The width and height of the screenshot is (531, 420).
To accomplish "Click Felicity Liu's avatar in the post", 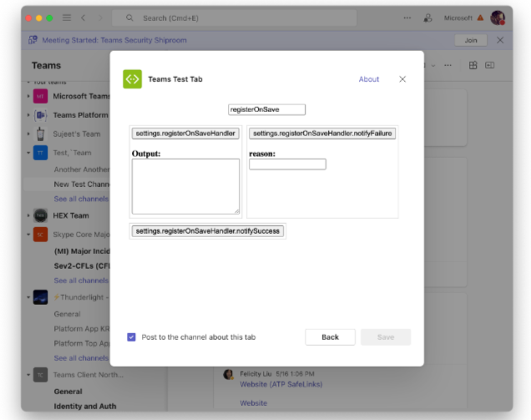I will (229, 374).
